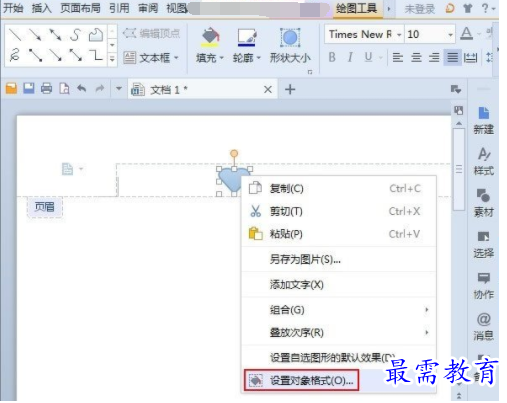Open the 页面布局 ribbon tab
Screen dimensions: 507x403
[80, 8]
